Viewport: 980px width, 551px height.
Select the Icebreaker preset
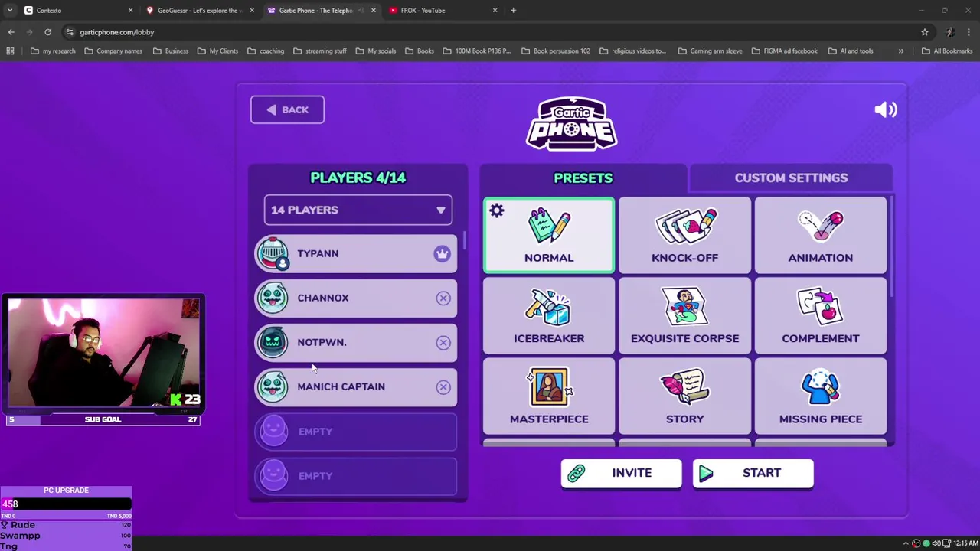click(549, 316)
